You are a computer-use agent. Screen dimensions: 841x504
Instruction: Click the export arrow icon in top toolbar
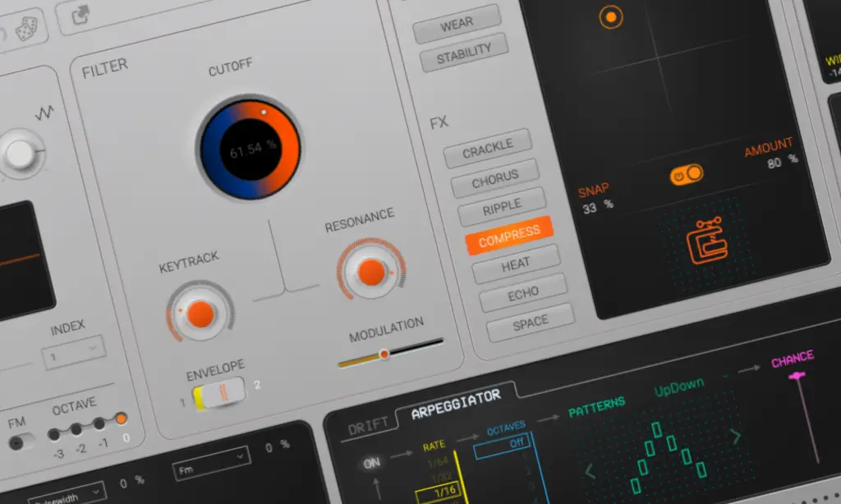tap(80, 15)
